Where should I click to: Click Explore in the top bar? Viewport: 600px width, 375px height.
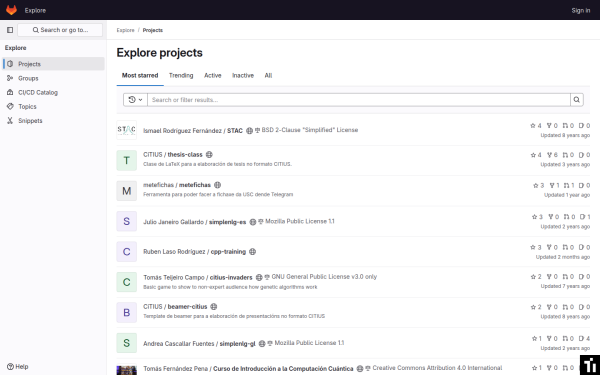point(35,10)
